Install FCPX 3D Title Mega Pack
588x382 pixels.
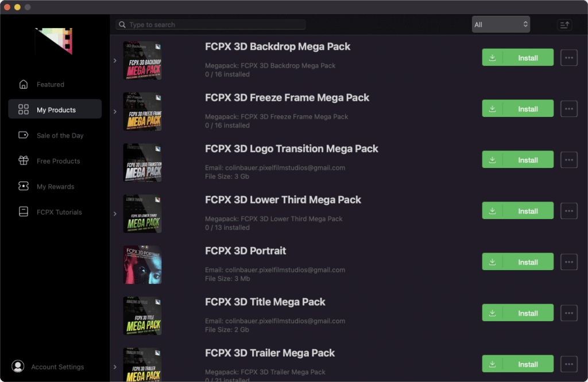point(517,313)
